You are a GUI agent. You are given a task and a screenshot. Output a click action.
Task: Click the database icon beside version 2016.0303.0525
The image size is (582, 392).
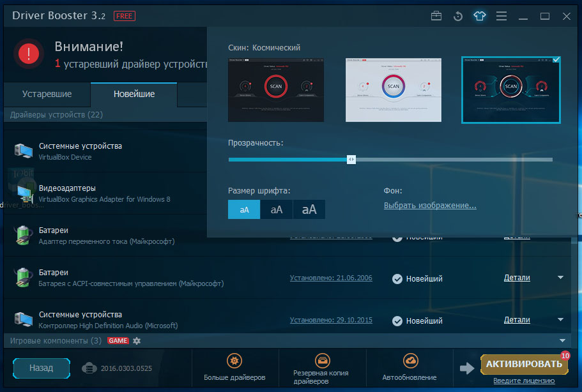(x=89, y=368)
